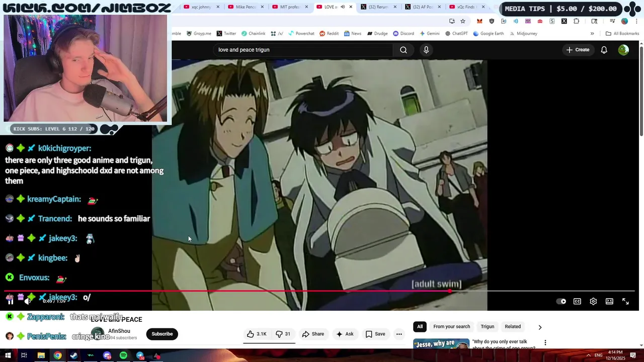Close the active LOVE tab

click(351, 7)
